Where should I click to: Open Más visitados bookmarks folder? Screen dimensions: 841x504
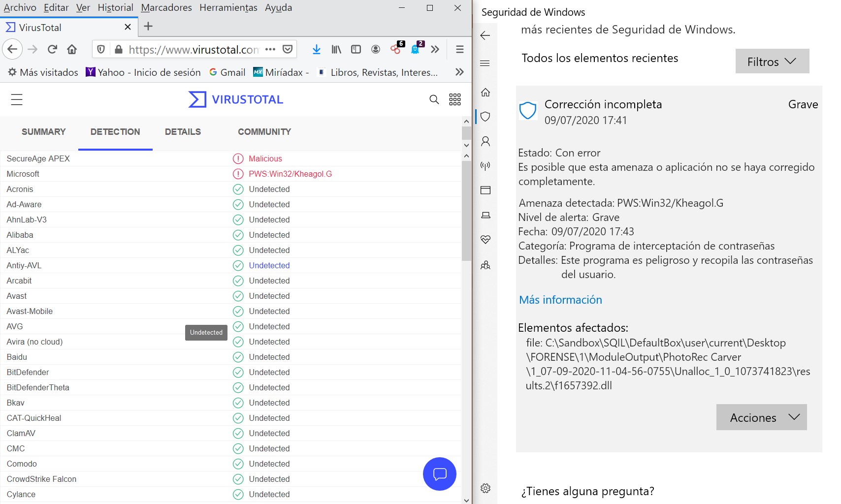[43, 72]
